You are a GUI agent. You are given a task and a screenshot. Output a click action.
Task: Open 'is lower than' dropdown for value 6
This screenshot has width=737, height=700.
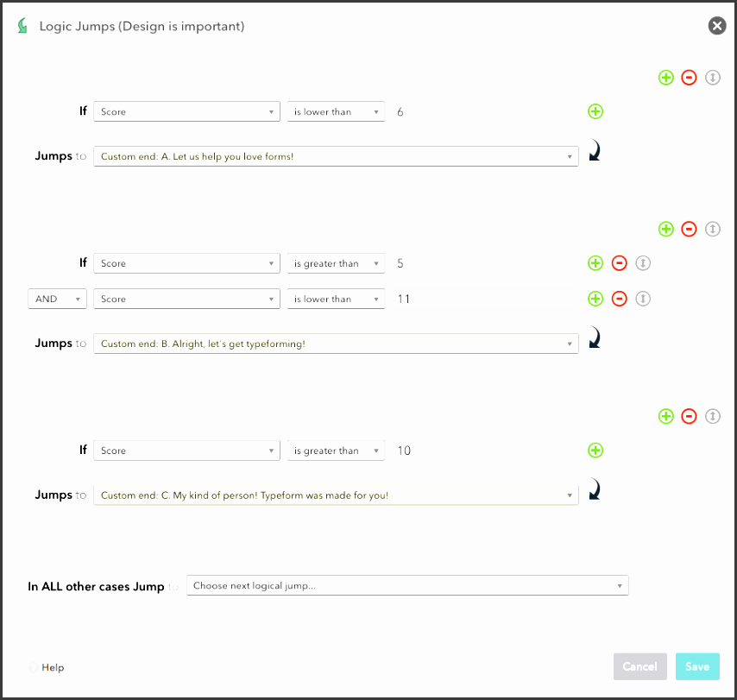336,111
